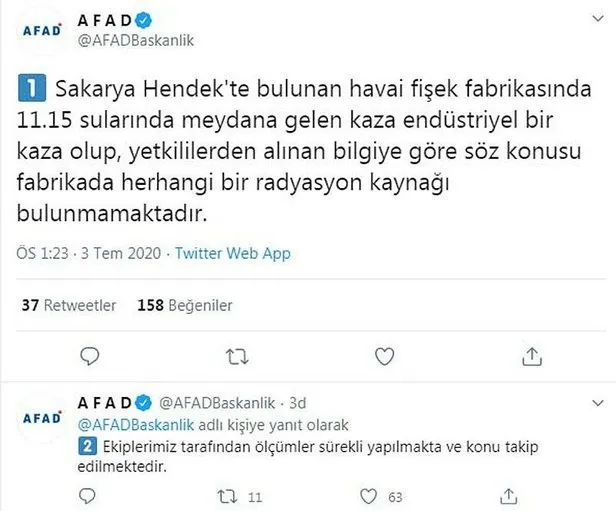View the 158 Beğeniler list

click(x=185, y=305)
